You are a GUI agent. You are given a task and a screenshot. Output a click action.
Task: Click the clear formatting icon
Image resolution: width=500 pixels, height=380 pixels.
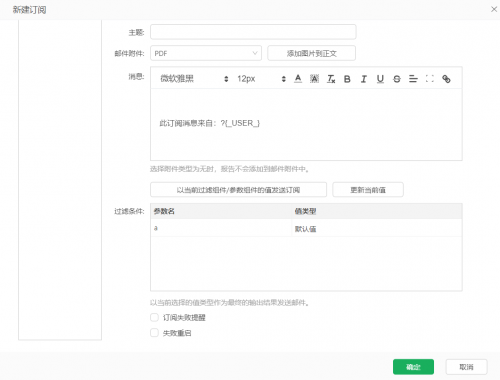331,79
